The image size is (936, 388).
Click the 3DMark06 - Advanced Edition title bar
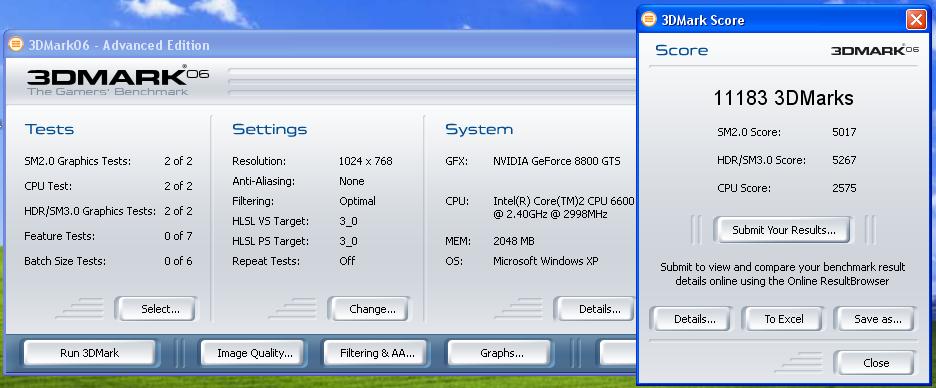(x=319, y=45)
